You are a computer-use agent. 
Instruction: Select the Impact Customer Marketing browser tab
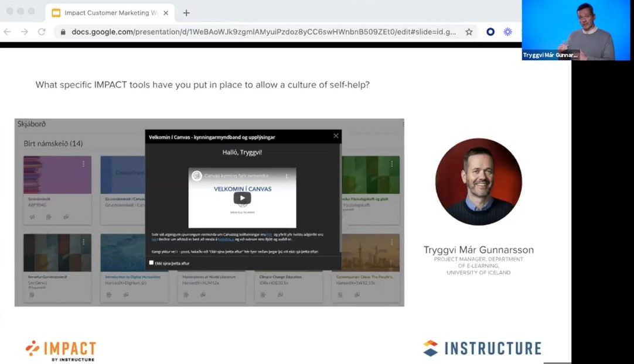[110, 13]
